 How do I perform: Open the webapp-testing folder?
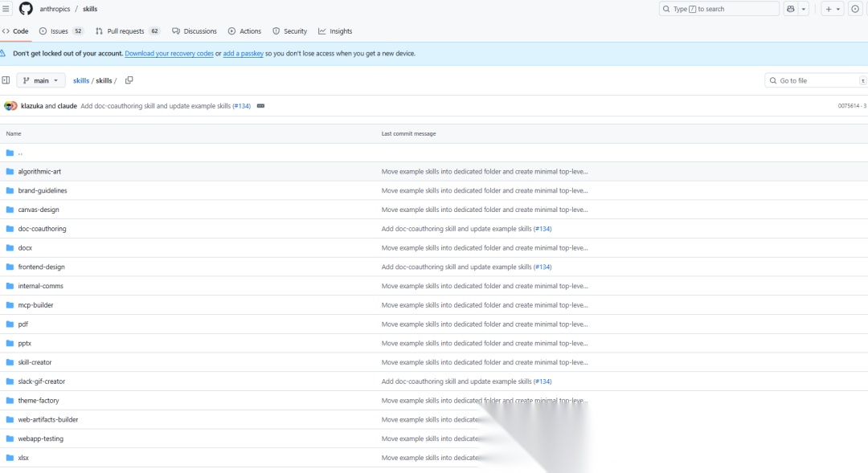40,438
